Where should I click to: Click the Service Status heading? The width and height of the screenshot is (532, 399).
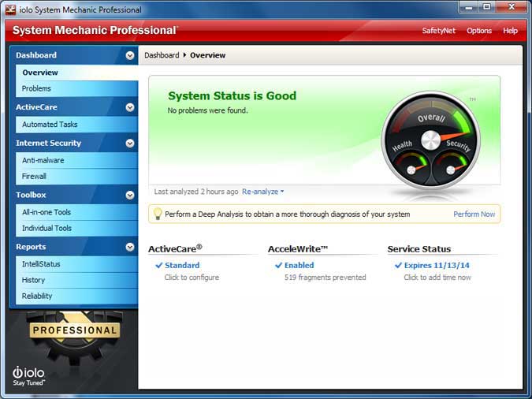pyautogui.click(x=419, y=249)
